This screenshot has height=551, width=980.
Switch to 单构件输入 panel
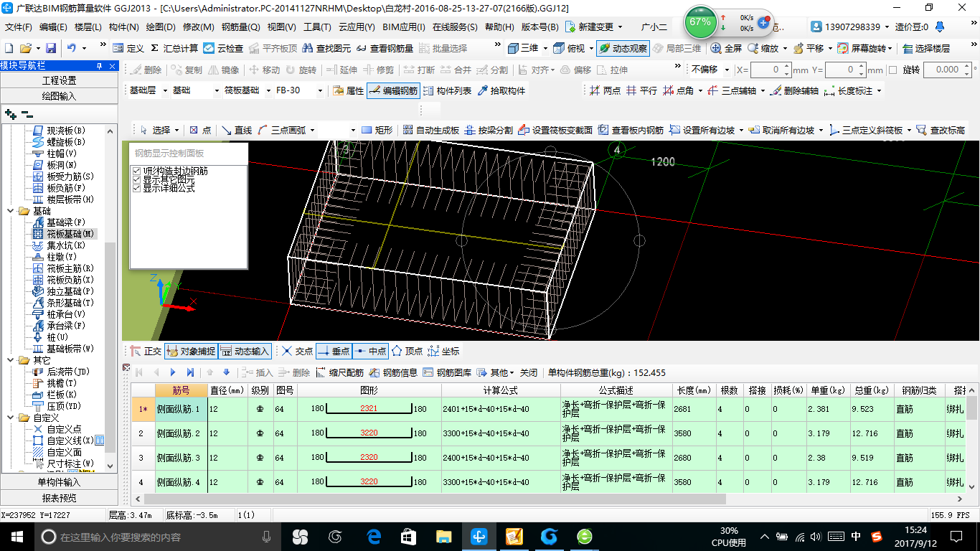coord(59,482)
